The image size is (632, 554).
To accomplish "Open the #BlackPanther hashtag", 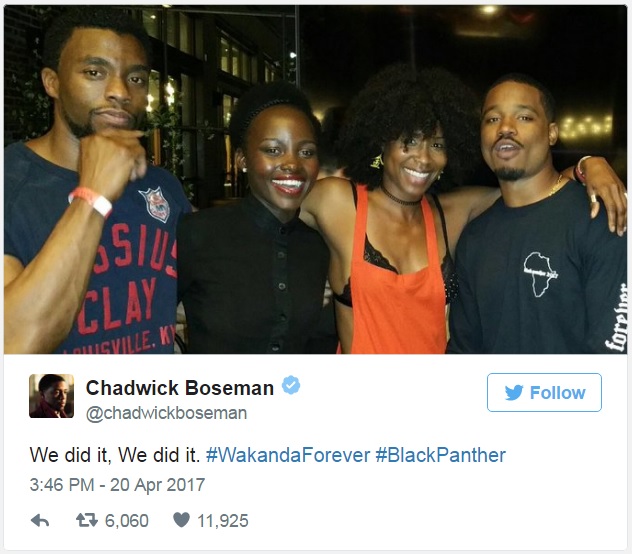I will point(441,455).
